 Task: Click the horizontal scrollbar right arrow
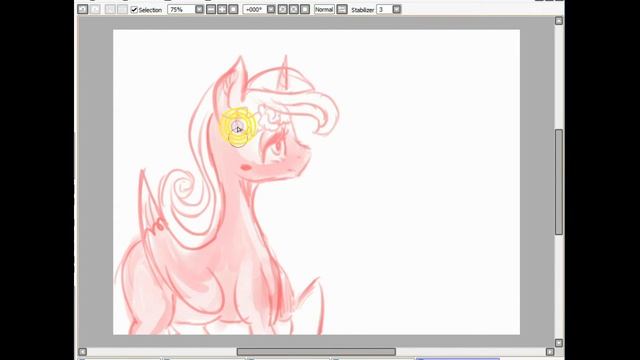click(x=550, y=351)
